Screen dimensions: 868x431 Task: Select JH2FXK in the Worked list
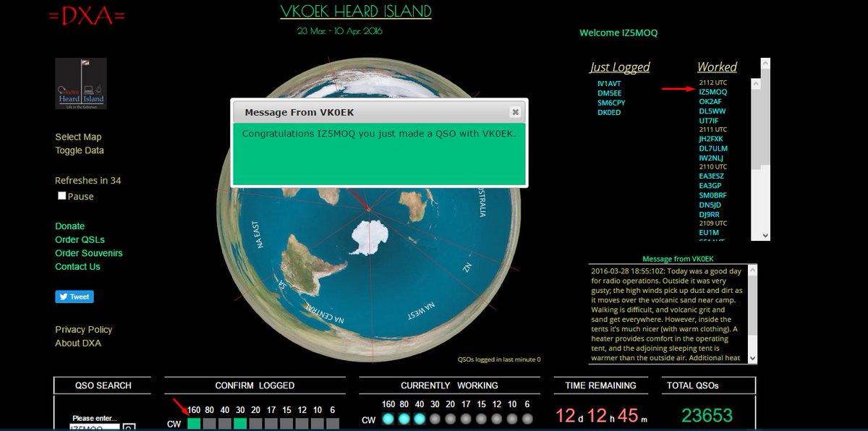click(711, 139)
